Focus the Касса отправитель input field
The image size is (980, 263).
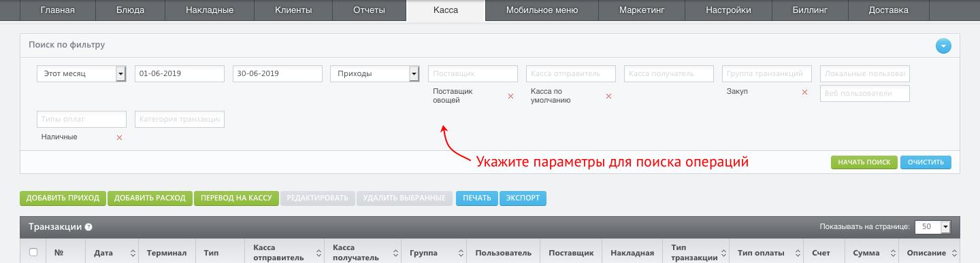coord(571,73)
